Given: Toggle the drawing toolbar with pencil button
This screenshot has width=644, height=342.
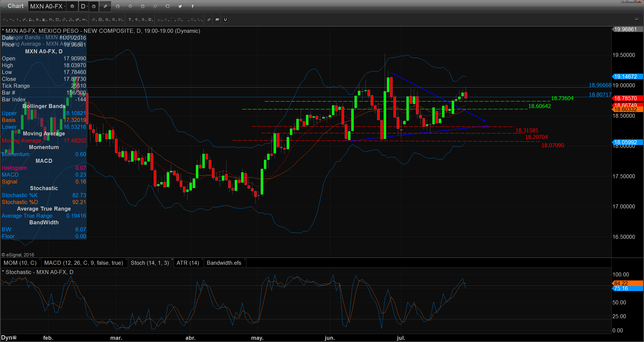Looking at the screenshot, I should [x=105, y=6].
